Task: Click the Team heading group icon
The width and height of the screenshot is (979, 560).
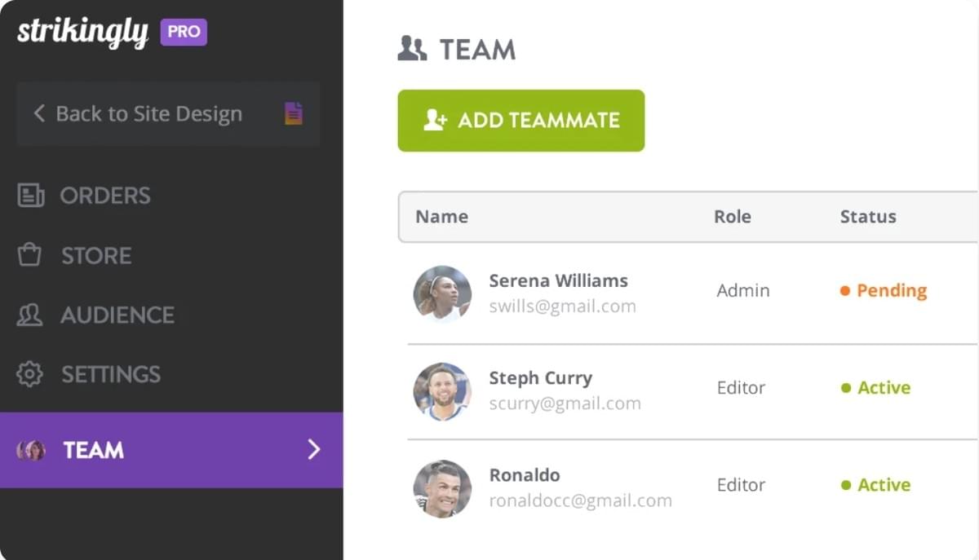Action: click(x=412, y=49)
